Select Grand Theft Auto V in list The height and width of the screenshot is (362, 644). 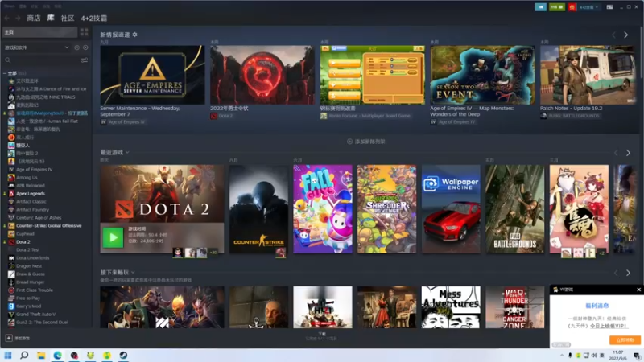click(35, 315)
